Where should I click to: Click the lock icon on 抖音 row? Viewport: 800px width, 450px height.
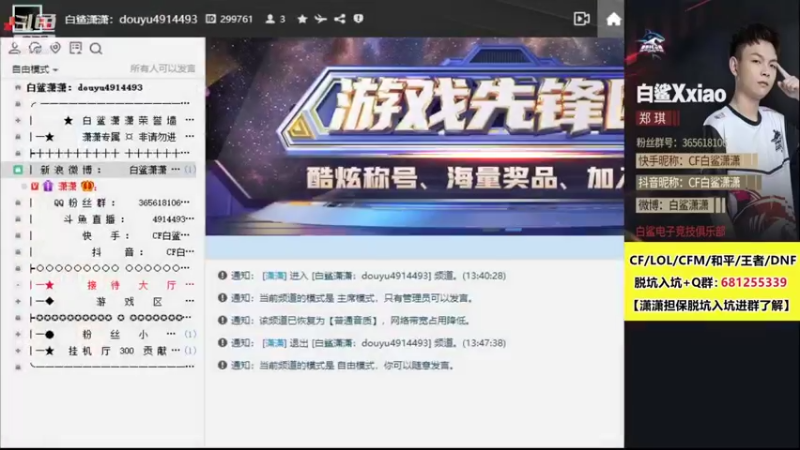click(18, 252)
